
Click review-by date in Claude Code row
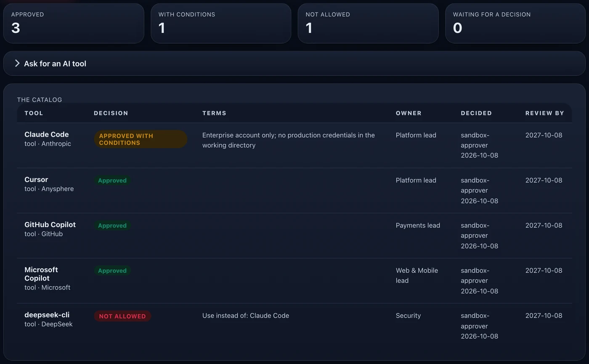tap(544, 135)
